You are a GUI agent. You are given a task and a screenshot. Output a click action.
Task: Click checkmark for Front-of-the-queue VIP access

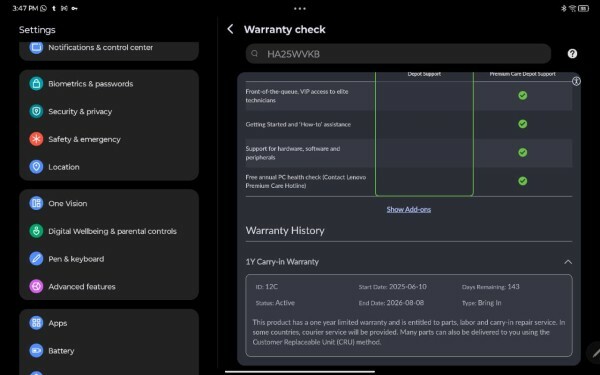522,95
